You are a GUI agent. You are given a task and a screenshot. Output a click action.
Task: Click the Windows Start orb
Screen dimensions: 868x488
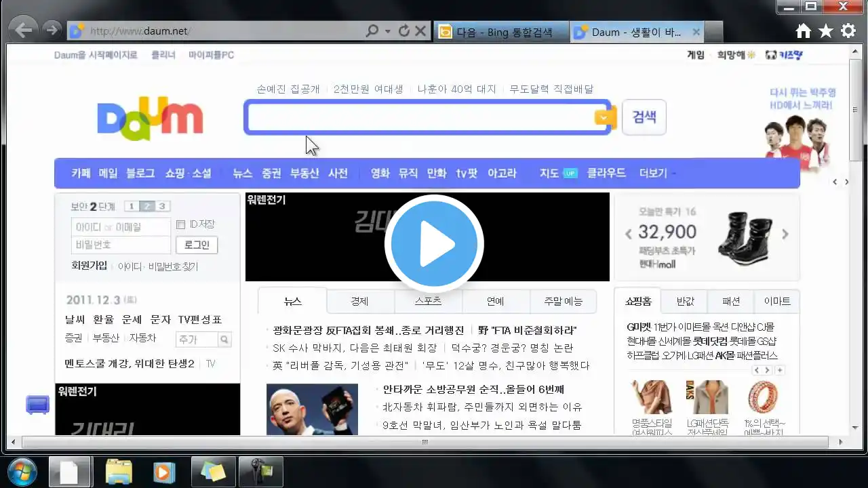point(22,472)
